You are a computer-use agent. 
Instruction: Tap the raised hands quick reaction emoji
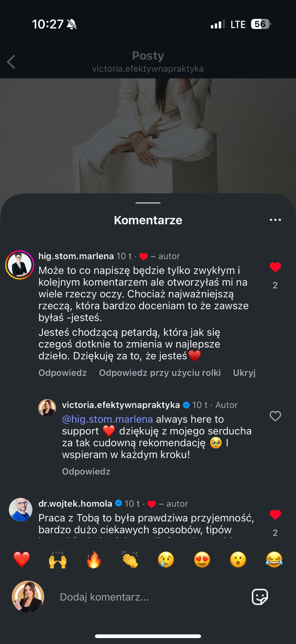point(58,560)
